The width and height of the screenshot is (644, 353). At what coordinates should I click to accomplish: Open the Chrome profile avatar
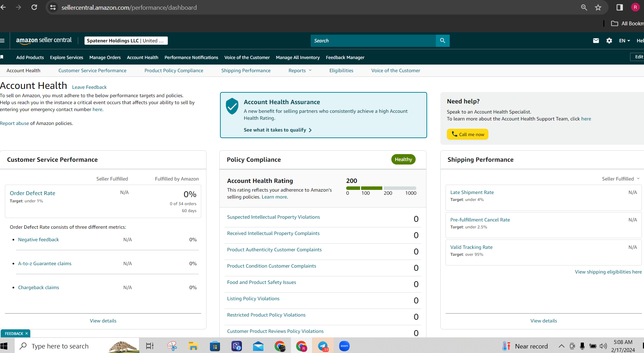[635, 7]
